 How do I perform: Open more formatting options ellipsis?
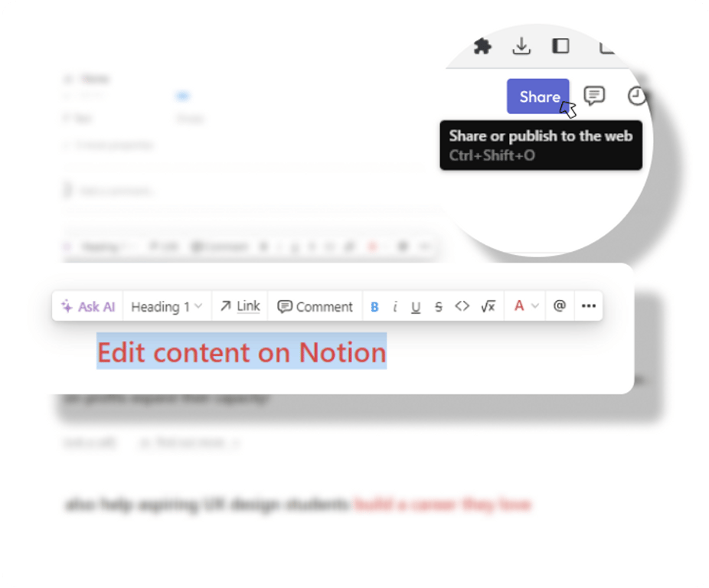[x=588, y=306]
